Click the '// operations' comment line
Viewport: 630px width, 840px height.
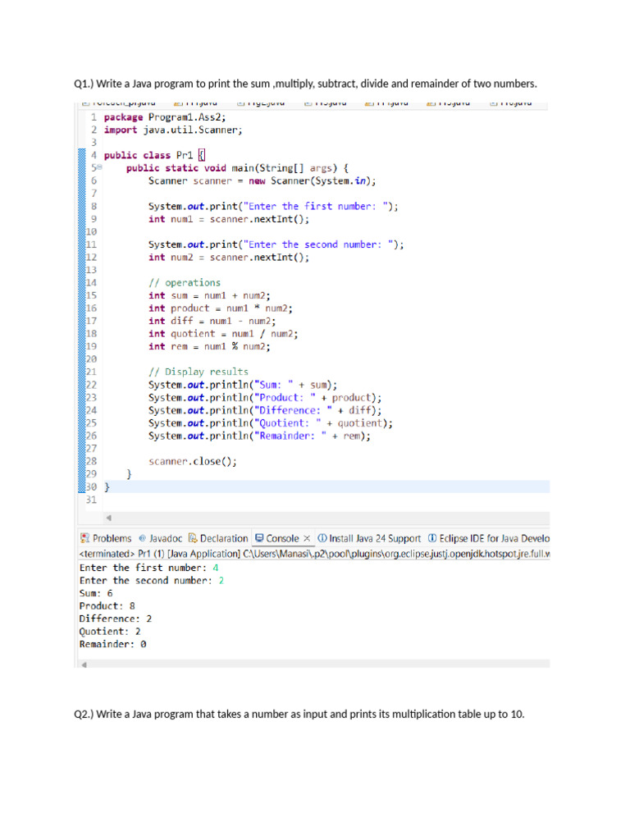[185, 282]
